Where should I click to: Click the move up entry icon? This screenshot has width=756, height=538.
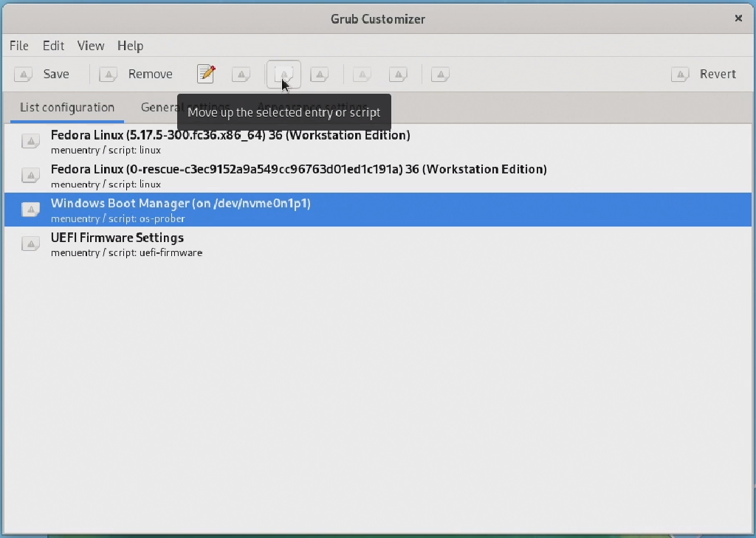(283, 74)
